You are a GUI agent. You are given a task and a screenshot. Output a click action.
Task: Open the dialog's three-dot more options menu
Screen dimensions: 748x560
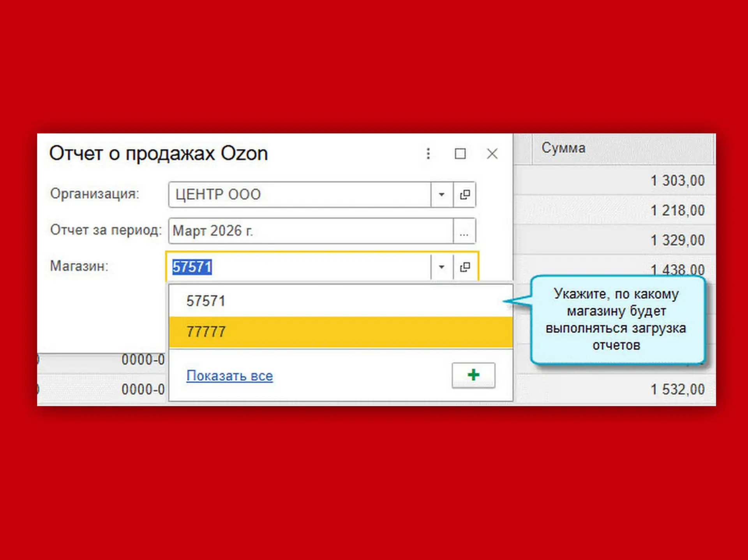pos(428,153)
